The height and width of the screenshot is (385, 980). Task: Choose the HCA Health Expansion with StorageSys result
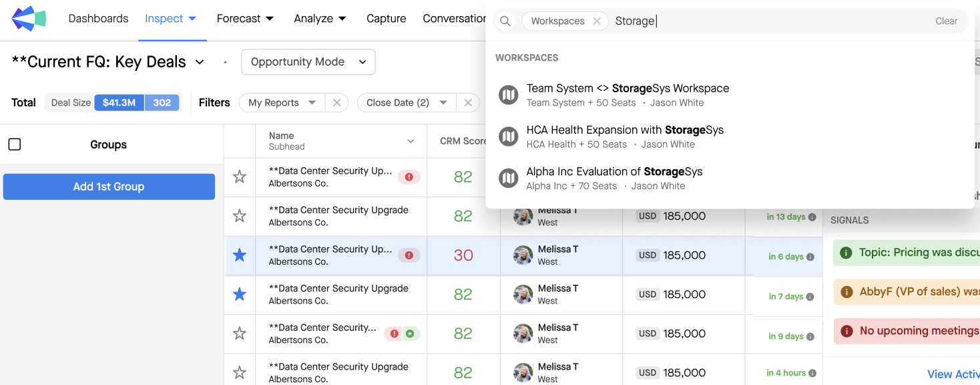point(730,136)
